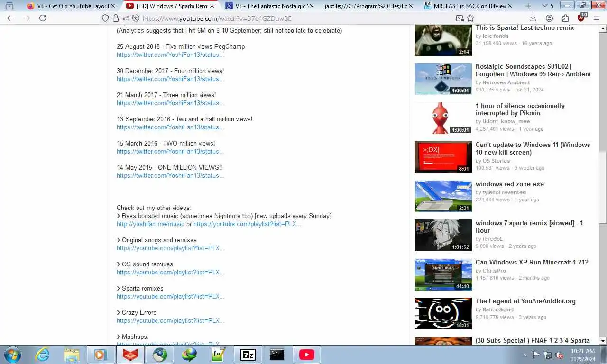Open Windows Explorer folder on the taskbar
The width and height of the screenshot is (607, 364).
[72, 355]
